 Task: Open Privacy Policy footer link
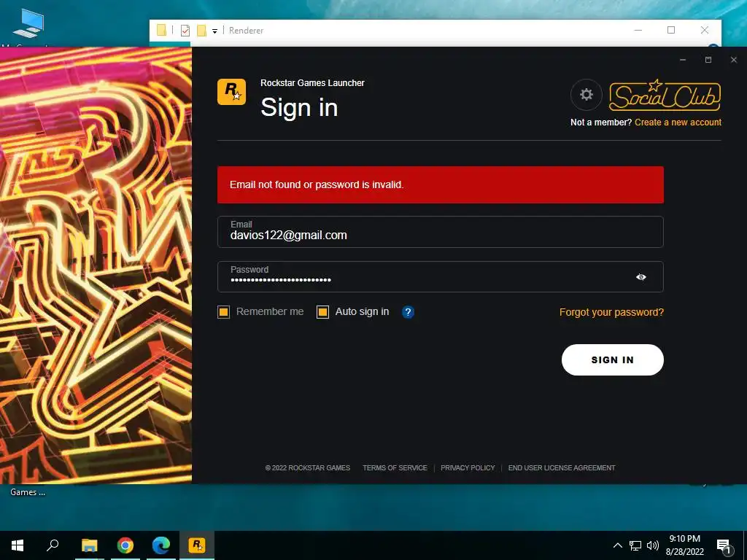click(468, 467)
